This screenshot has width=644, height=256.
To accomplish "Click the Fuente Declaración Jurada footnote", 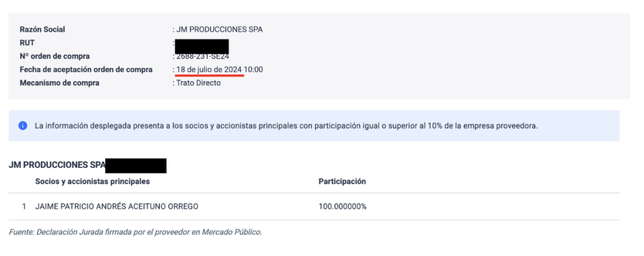I will (136, 231).
